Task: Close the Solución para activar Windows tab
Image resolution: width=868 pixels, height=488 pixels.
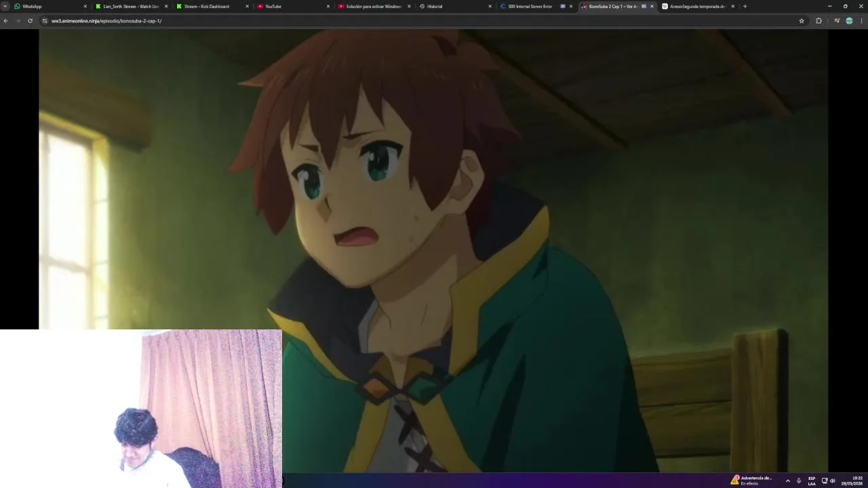Action: (x=409, y=6)
